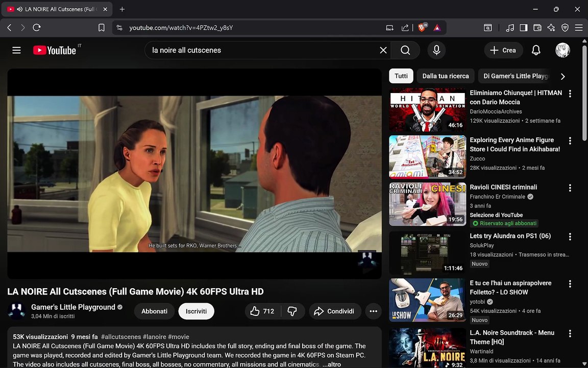Open the Brave Wallet icon

click(x=537, y=28)
